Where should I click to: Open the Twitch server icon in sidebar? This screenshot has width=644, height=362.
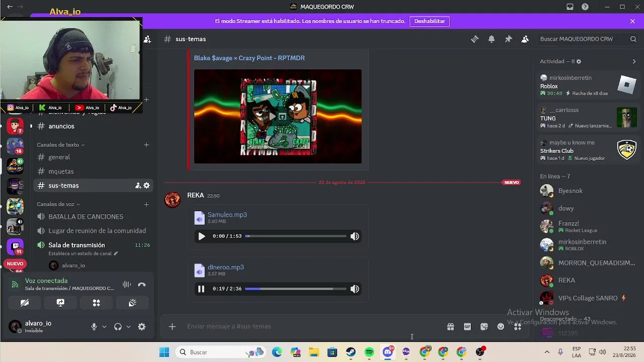point(15,247)
